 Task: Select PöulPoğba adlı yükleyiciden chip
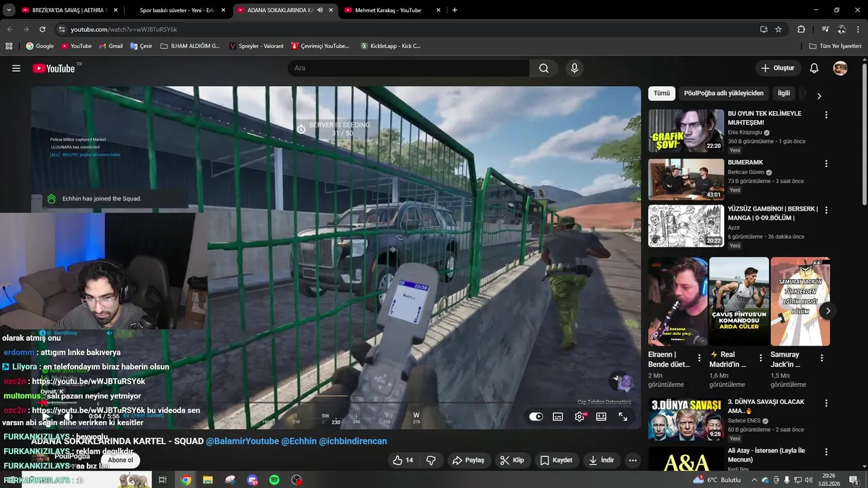724,94
